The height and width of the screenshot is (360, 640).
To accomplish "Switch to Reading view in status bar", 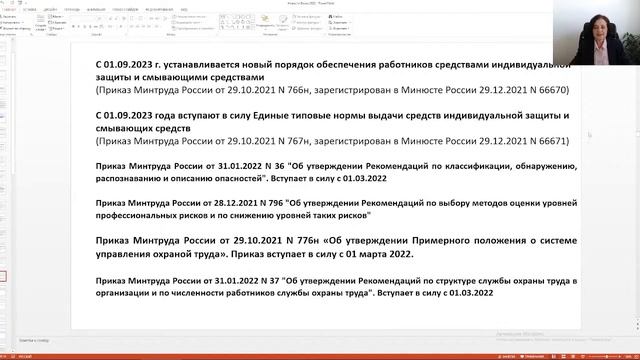I will [x=573, y=357].
